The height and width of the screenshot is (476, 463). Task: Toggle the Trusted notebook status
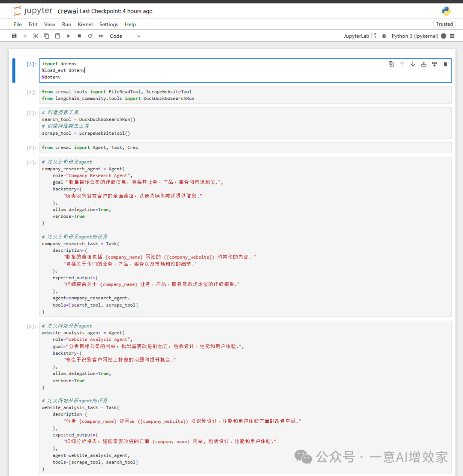444,24
